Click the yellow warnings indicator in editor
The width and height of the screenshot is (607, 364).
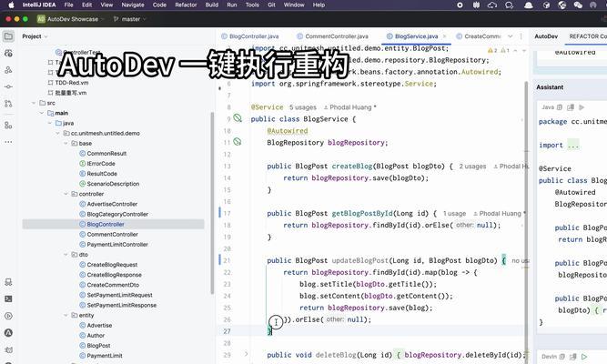pyautogui.click(x=492, y=50)
